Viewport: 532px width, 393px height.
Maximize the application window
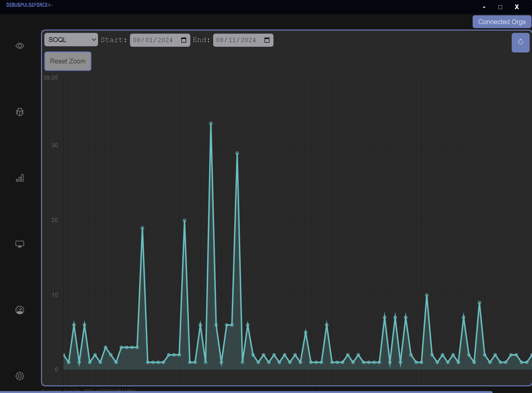tap(500, 7)
